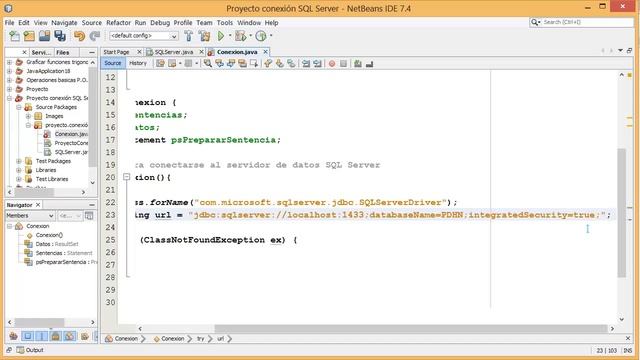The height and width of the screenshot is (360, 640).
Task: Click the Save All toolbar icon
Action: coord(60,36)
